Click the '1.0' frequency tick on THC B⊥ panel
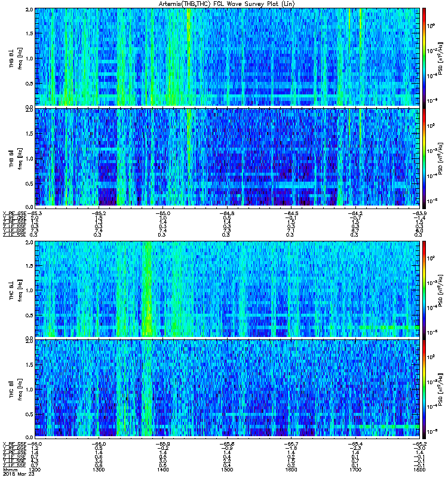The width and height of the screenshot is (448, 478). pos(29,290)
